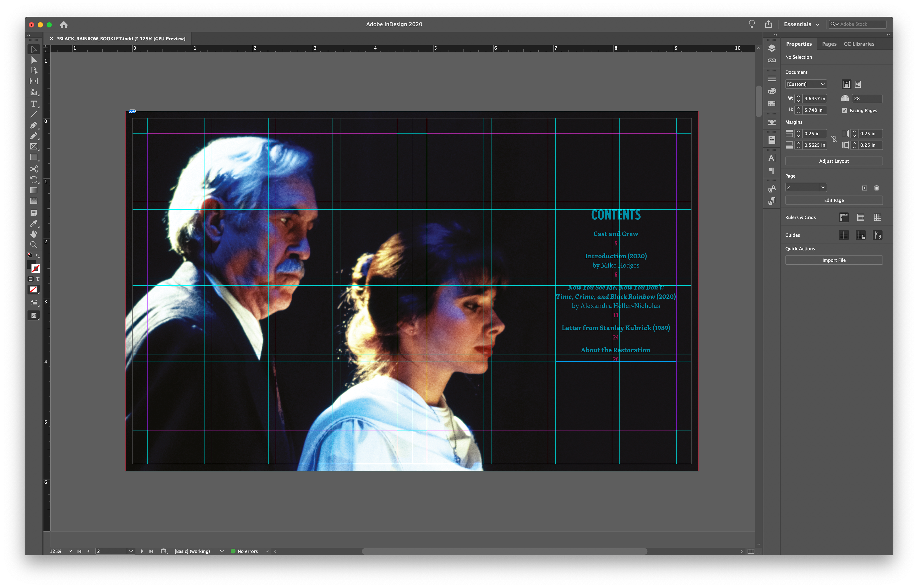The image size is (918, 588).
Task: Select the Zoom tool
Action: point(34,245)
